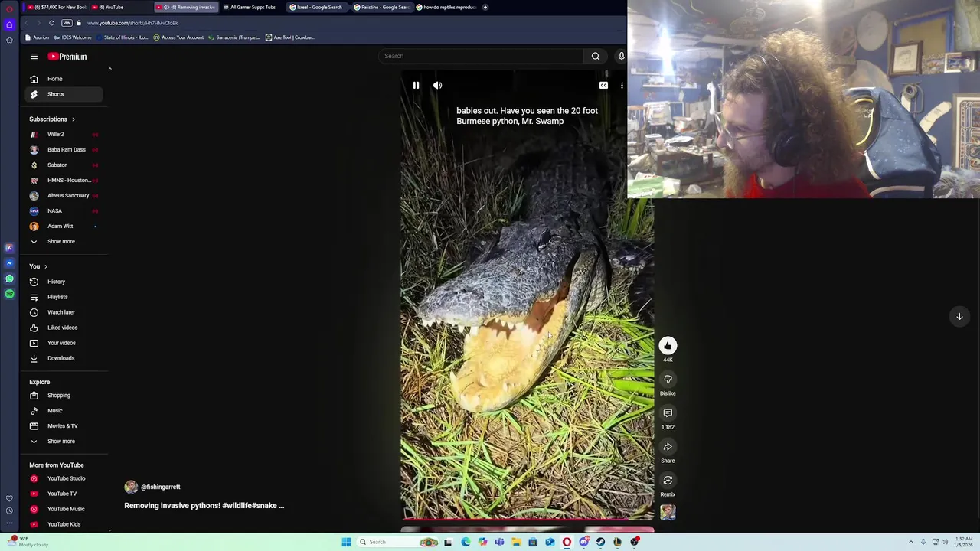
Task: Open Liked videos in the sidebar
Action: pyautogui.click(x=64, y=328)
